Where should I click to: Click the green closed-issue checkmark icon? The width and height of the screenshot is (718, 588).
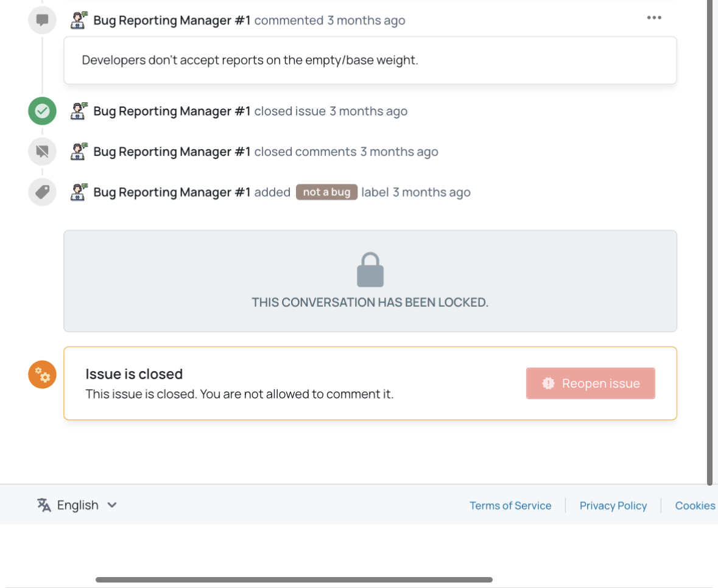[x=42, y=111]
